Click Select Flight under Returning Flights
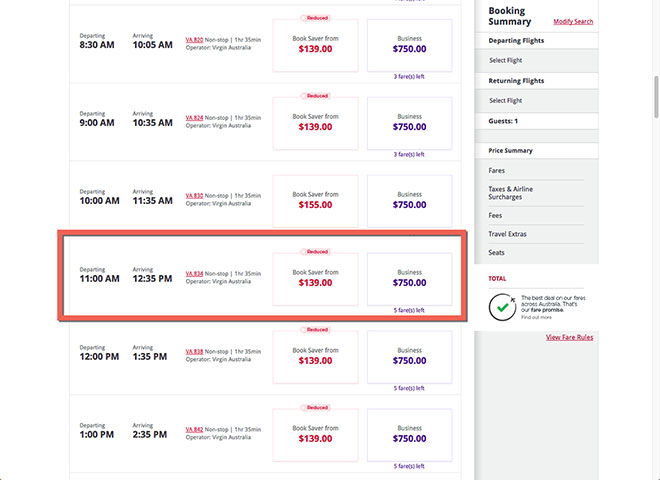660x480 pixels. coord(505,100)
